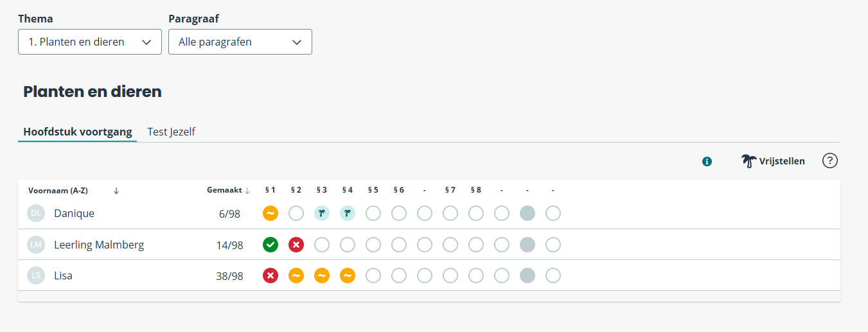
Task: Select Lisa's empty circle under §8
Action: [x=476, y=275]
